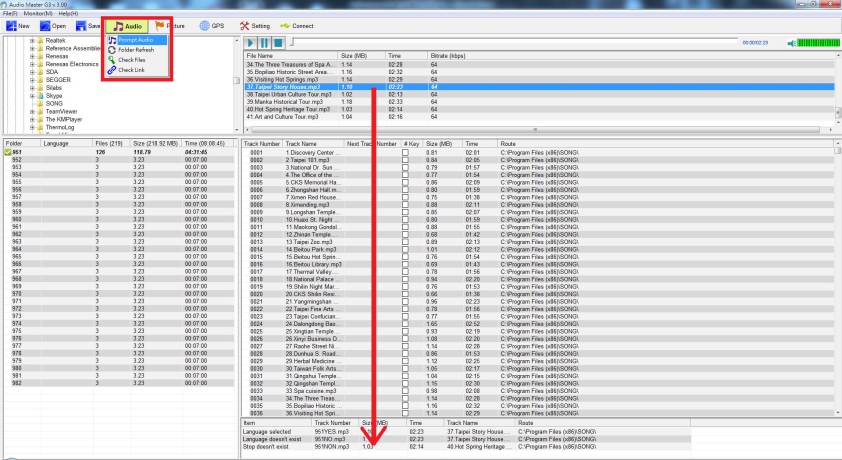Viewport: 842px width, 460px height.
Task: Select folder row 960
Action: (119, 220)
